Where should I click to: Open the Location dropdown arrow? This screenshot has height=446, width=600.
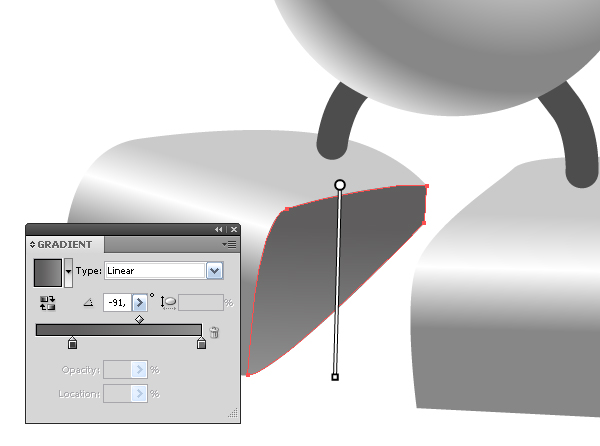tap(139, 394)
